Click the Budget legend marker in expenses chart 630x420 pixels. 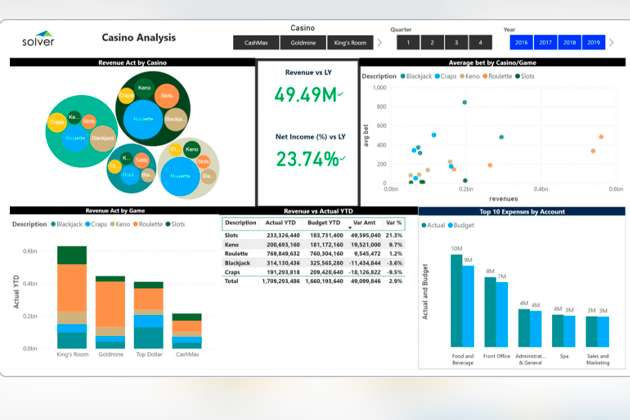pos(451,226)
